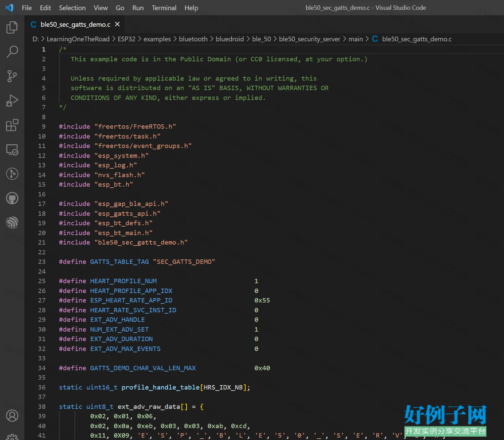Click the "esp_gap_ble_api.h" include string

pos(131,204)
